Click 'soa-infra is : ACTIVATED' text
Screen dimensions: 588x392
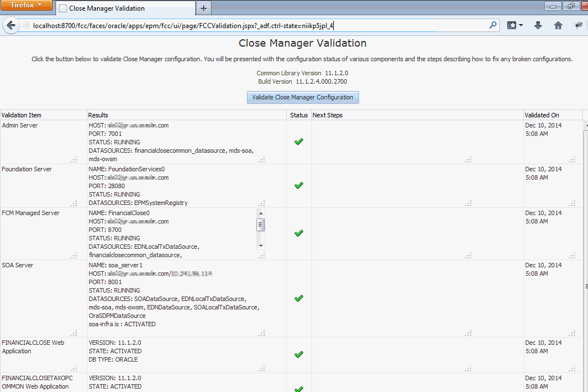122,324
